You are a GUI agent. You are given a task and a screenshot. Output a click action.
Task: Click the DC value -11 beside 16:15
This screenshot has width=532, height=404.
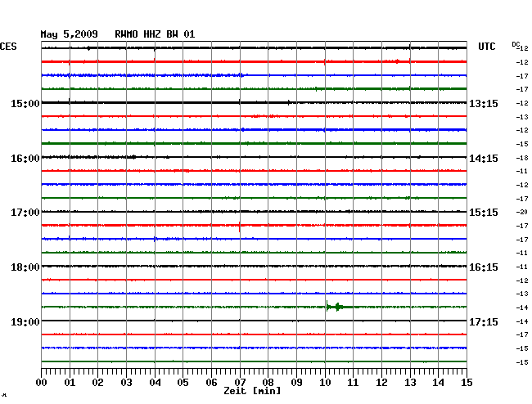pyautogui.click(x=522, y=267)
